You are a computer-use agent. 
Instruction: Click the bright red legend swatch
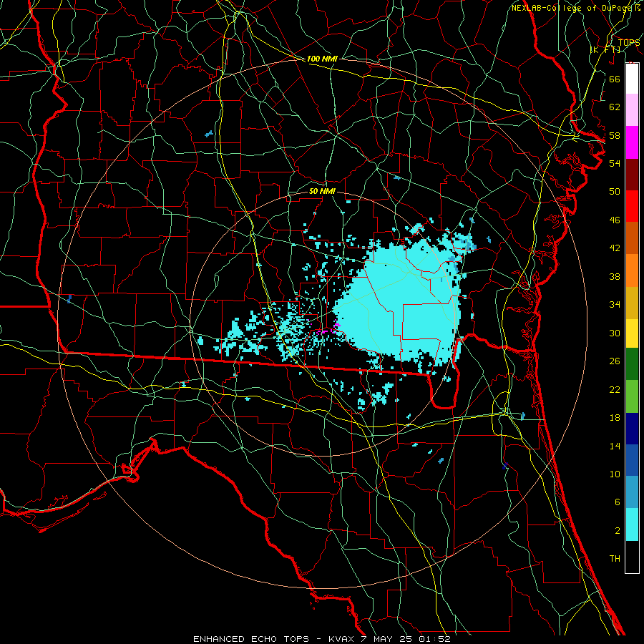pos(632,206)
